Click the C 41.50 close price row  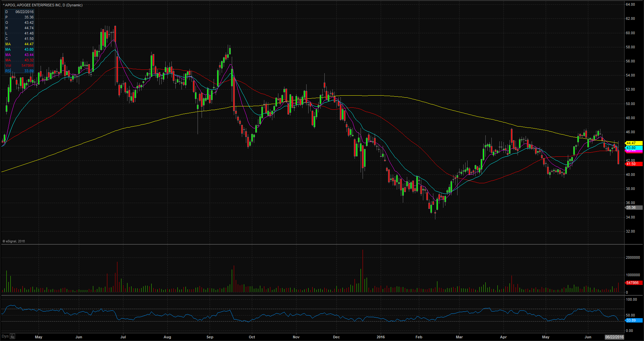tap(19, 39)
